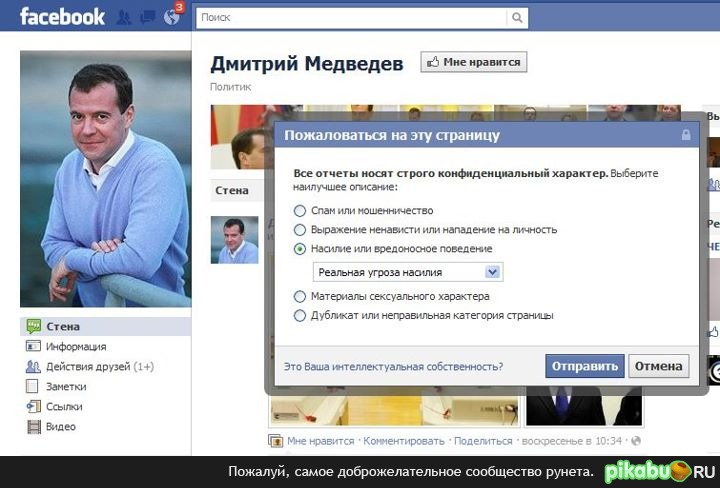
Task: Select 'Спам или мошенничество' radio option
Action: pos(299,211)
